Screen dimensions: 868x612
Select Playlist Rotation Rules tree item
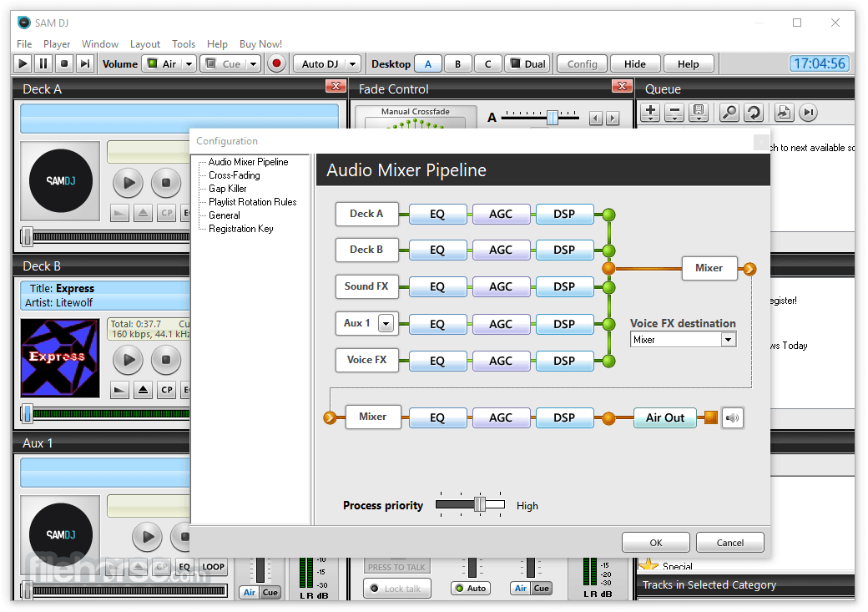click(x=252, y=201)
